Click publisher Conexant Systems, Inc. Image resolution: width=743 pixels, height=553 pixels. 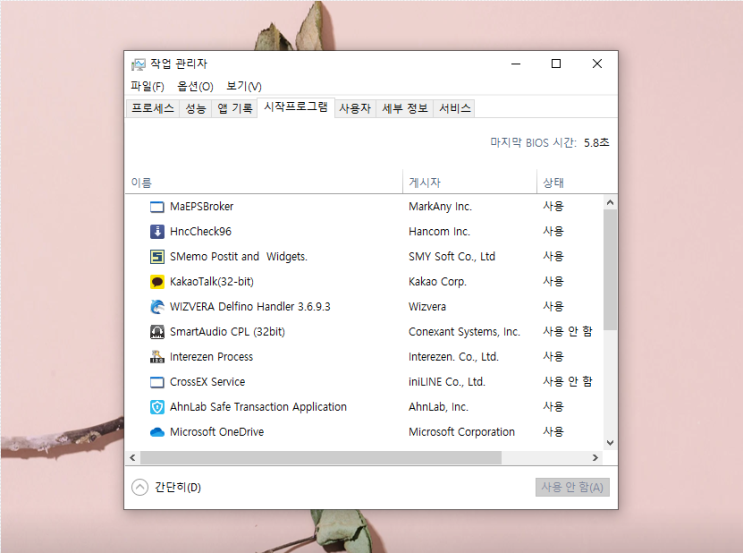point(464,332)
